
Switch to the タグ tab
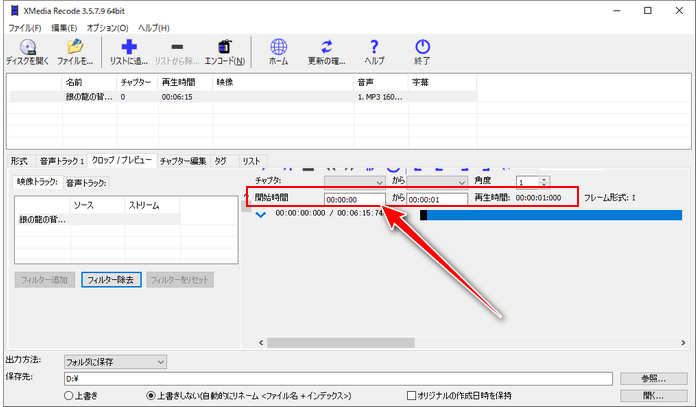click(x=221, y=161)
